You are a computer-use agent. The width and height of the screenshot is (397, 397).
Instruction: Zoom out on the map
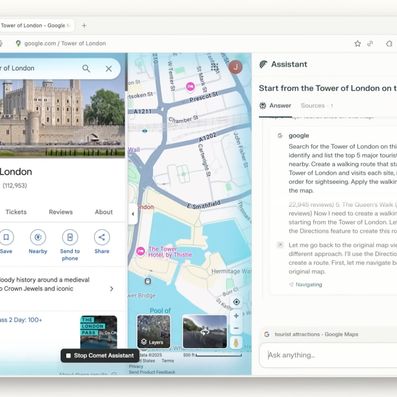tap(236, 328)
